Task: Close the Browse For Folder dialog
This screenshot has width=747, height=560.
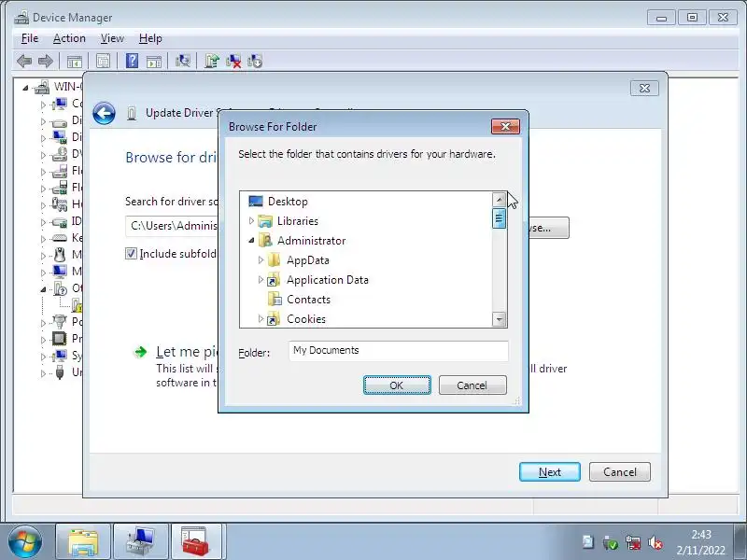Action: pos(505,127)
